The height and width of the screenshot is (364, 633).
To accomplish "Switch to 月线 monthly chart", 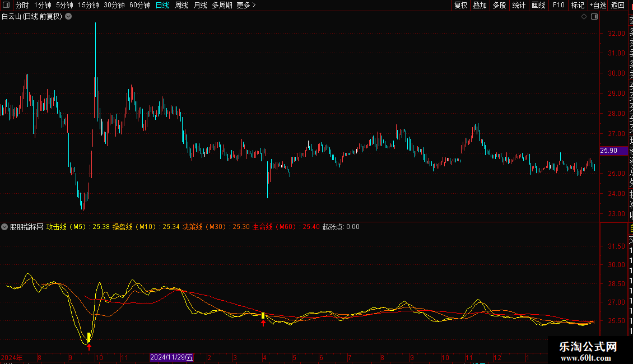I will 200,5.
